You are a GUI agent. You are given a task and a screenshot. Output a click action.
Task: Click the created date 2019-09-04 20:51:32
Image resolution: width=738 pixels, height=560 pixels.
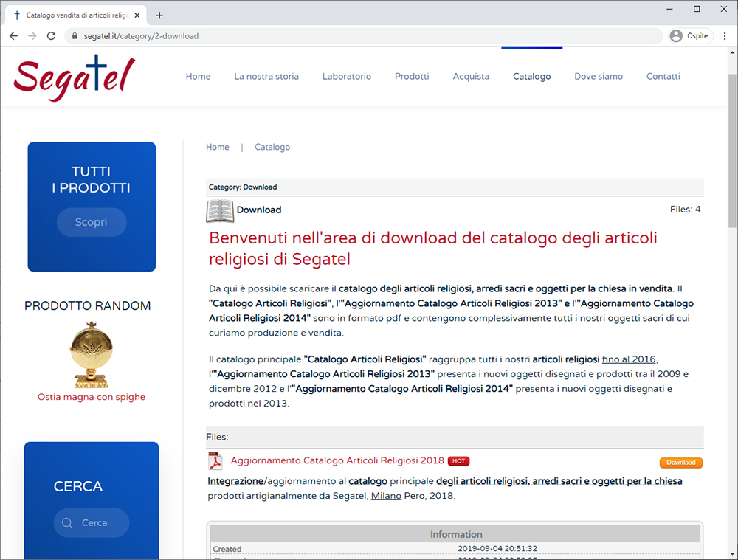click(x=497, y=549)
